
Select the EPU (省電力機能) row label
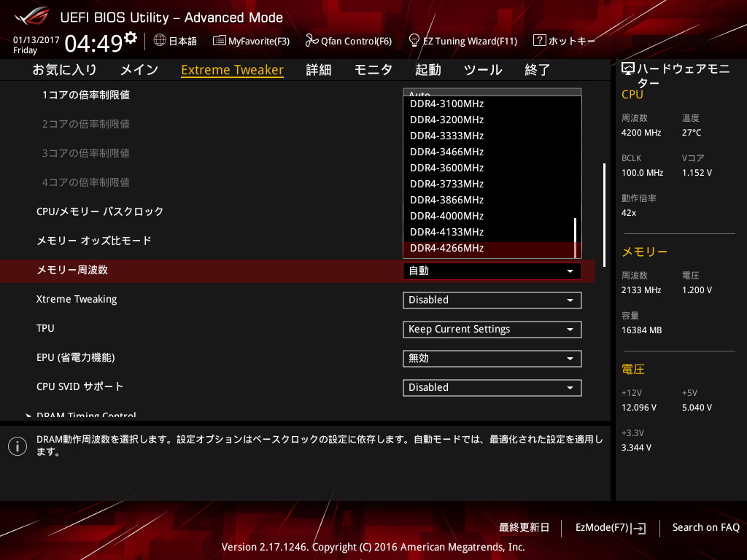pos(76,357)
